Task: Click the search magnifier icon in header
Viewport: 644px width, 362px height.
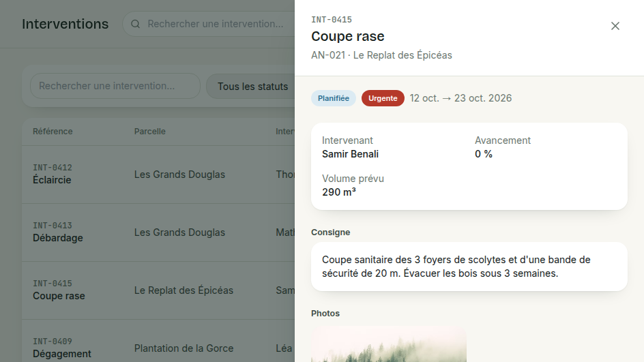Action: 135,24
